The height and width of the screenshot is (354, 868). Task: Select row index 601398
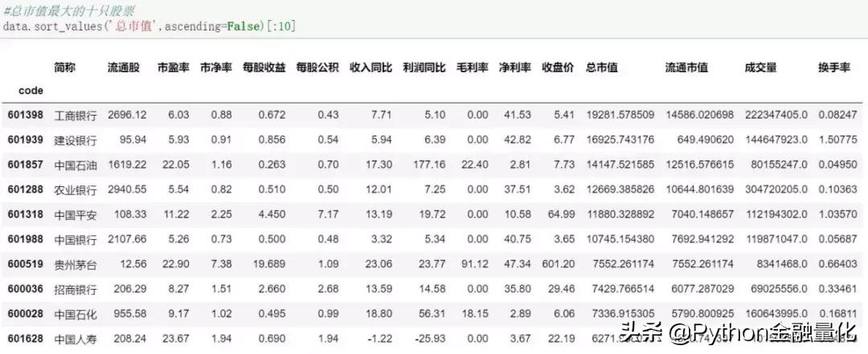(27, 115)
